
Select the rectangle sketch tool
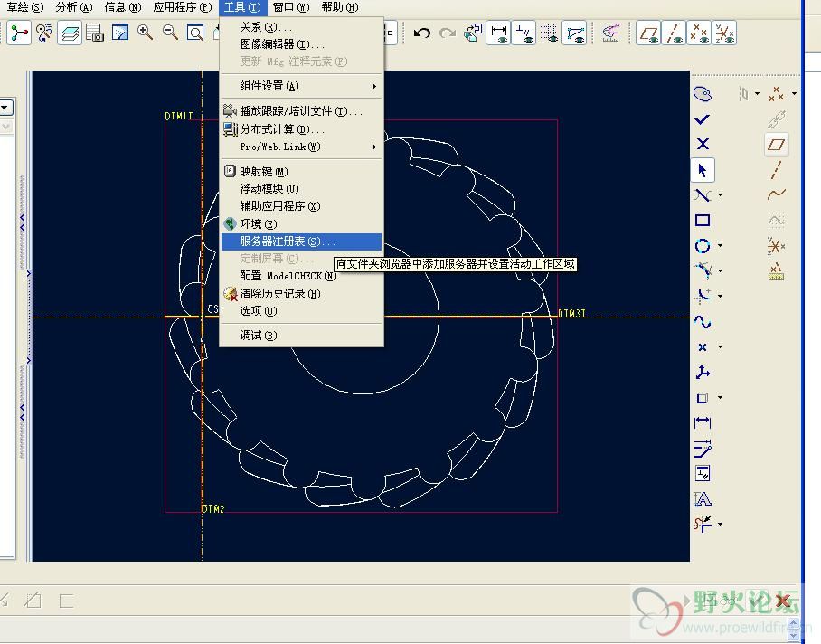(703, 221)
